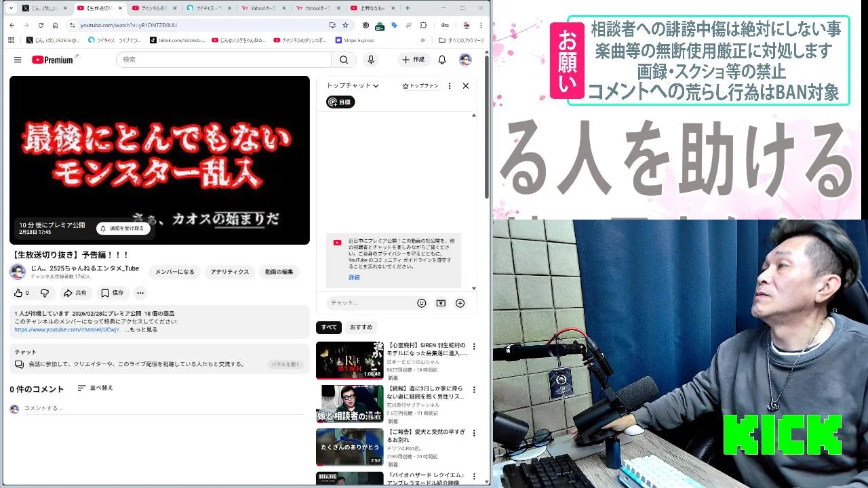Click the 目標 goal chip
This screenshot has height=488, width=868.
[x=340, y=102]
